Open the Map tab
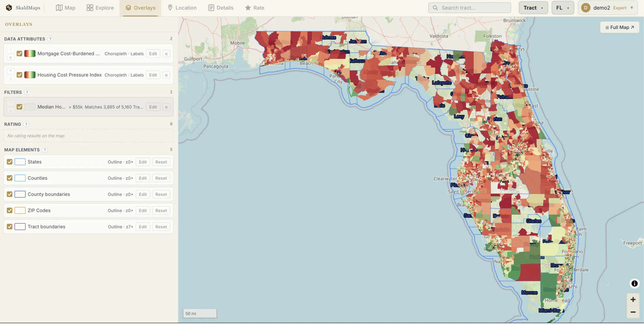Viewport: 644px width, 324px height. coord(66,8)
